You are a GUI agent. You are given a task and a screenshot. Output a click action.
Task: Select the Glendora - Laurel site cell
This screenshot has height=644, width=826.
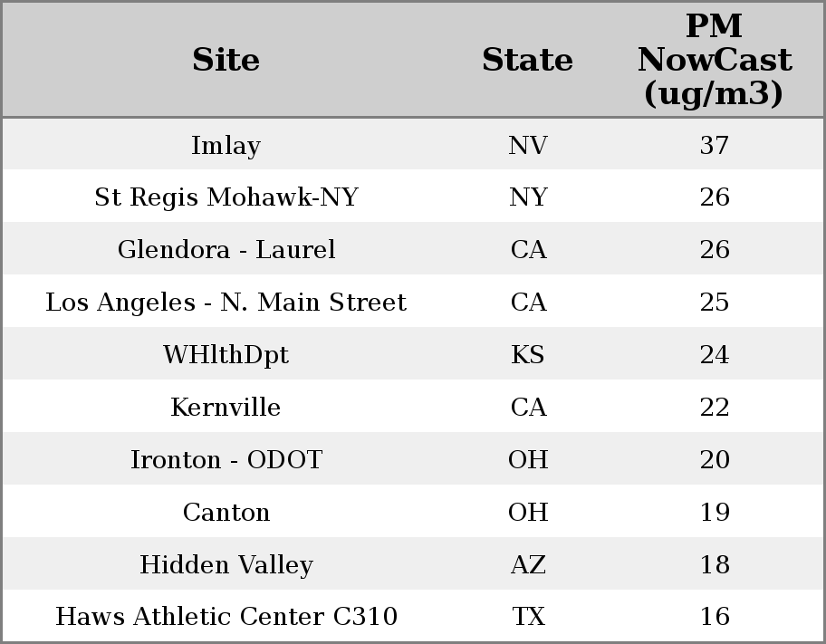[x=226, y=250]
